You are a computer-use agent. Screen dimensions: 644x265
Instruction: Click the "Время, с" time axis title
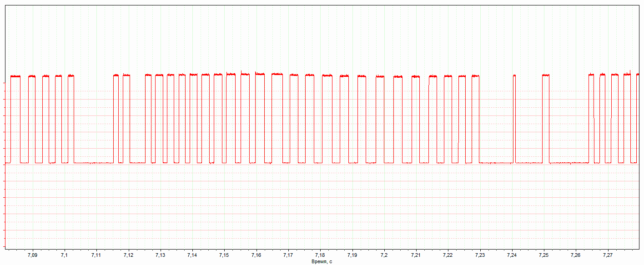322,262
